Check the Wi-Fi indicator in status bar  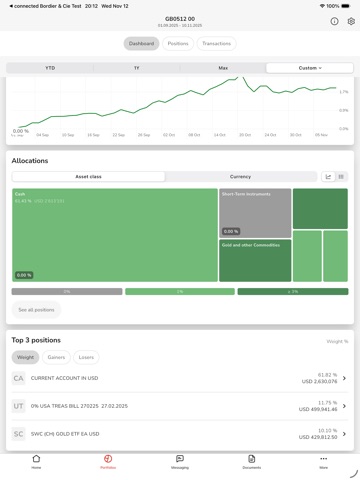322,6
